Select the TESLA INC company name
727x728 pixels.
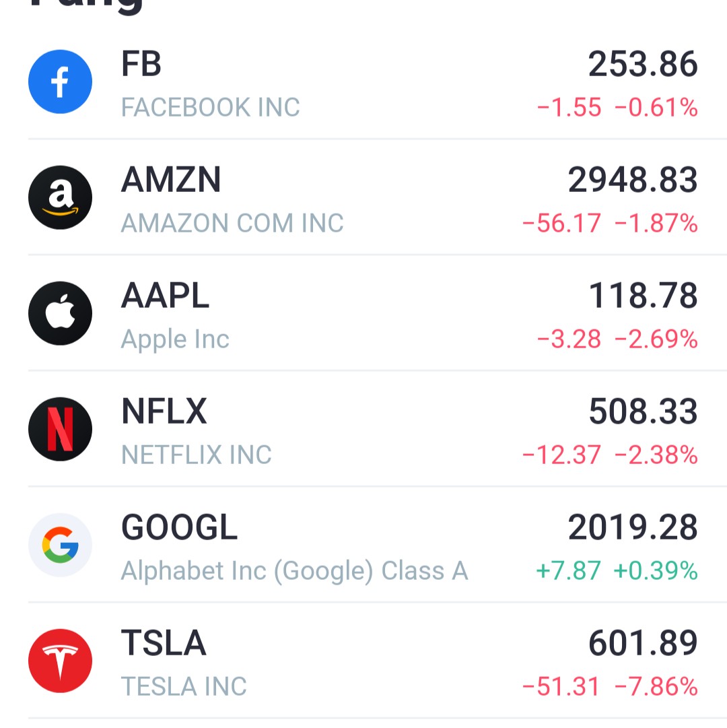[184, 687]
